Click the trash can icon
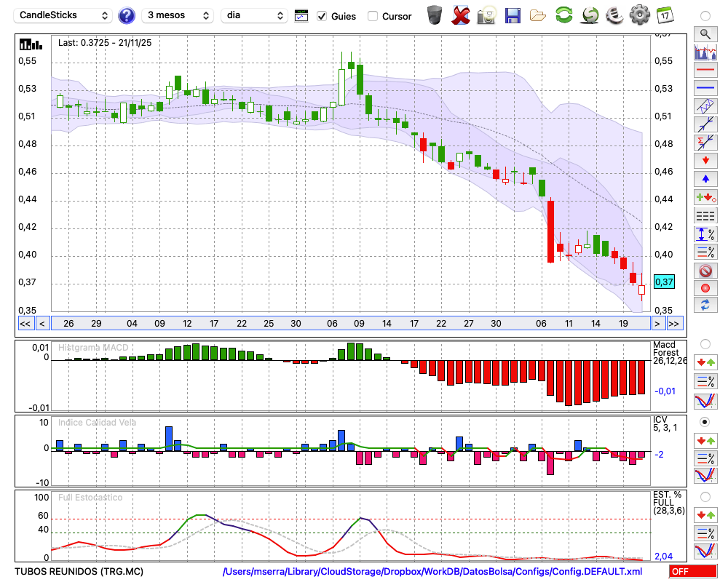728x582 pixels. (435, 15)
